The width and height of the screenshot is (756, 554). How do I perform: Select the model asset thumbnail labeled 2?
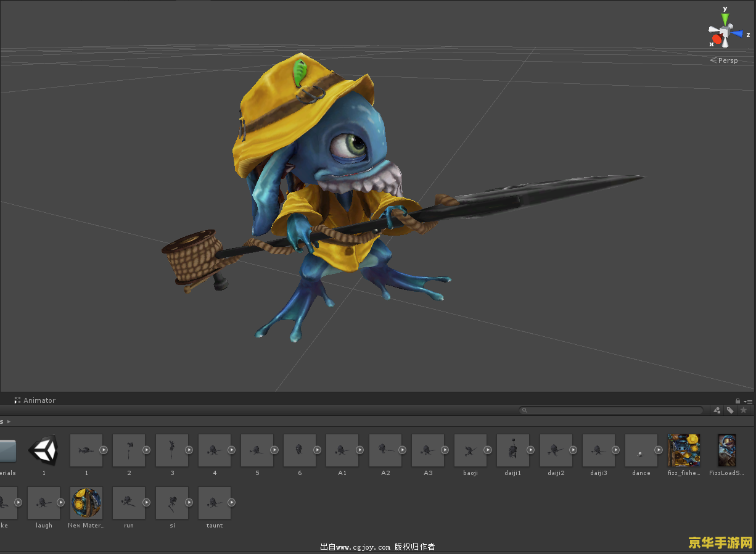[x=129, y=450]
